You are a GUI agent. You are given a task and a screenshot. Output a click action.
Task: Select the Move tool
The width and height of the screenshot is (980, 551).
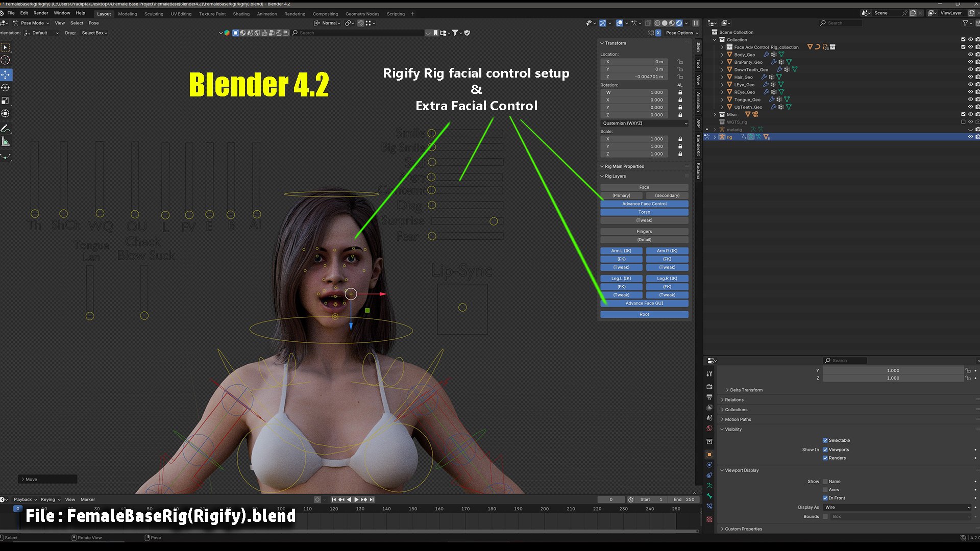tap(6, 75)
